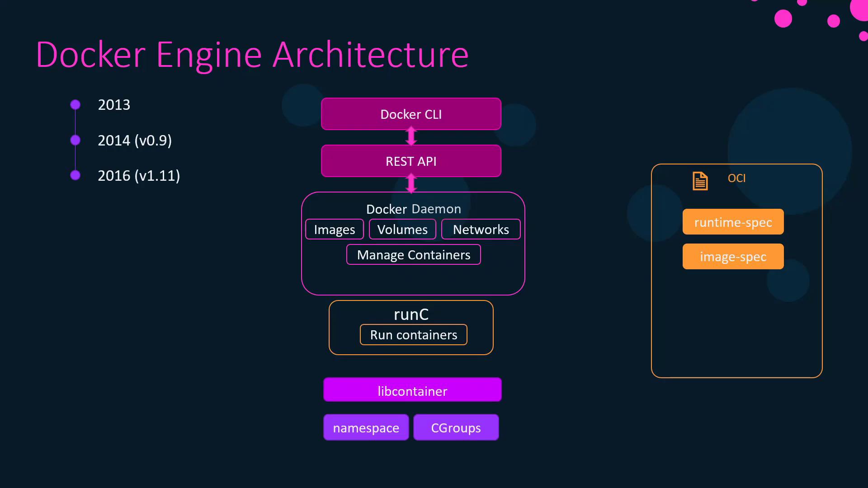Screen dimensions: 868x488
Task: Click the OCI document icon
Action: (x=700, y=181)
